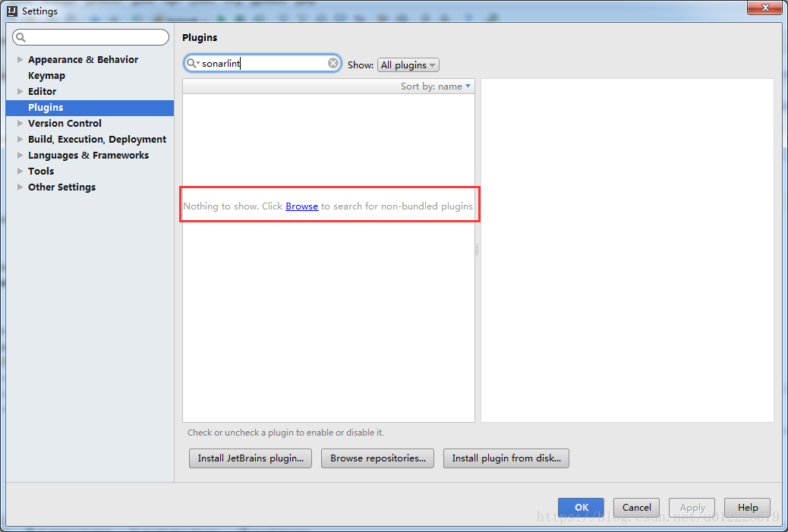Select the Editor category
The width and height of the screenshot is (788, 532).
pyautogui.click(x=43, y=91)
